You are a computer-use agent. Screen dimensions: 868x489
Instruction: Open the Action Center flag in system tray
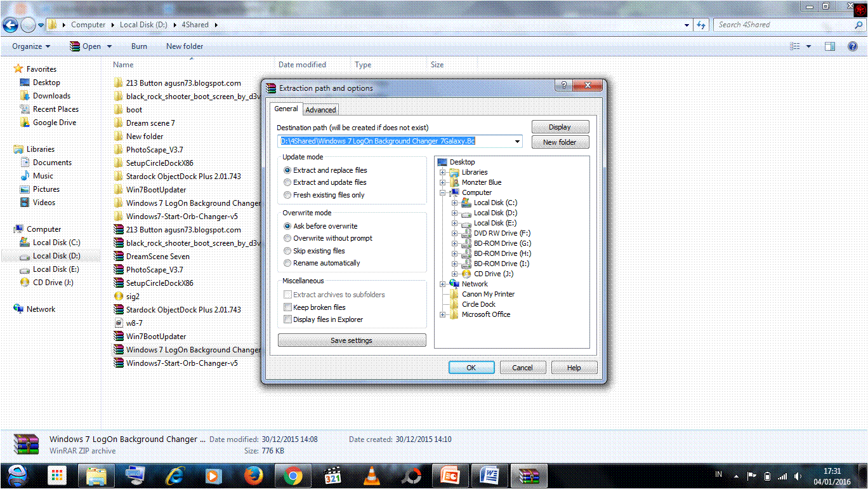(751, 475)
